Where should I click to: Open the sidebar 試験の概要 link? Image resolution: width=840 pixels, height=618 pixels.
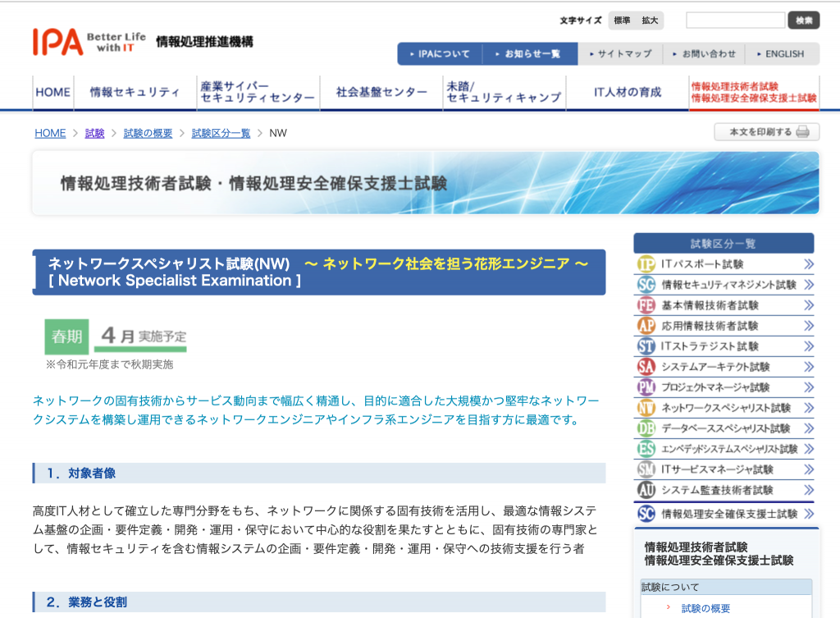pos(705,608)
